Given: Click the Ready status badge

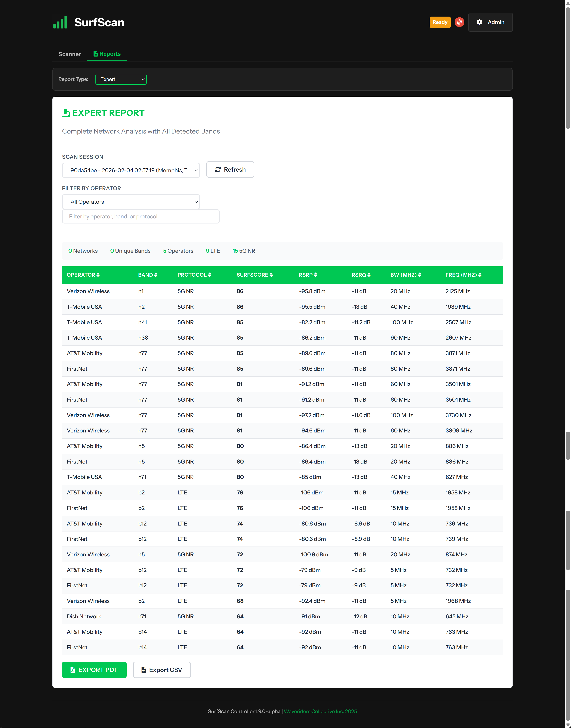Looking at the screenshot, I should point(440,22).
